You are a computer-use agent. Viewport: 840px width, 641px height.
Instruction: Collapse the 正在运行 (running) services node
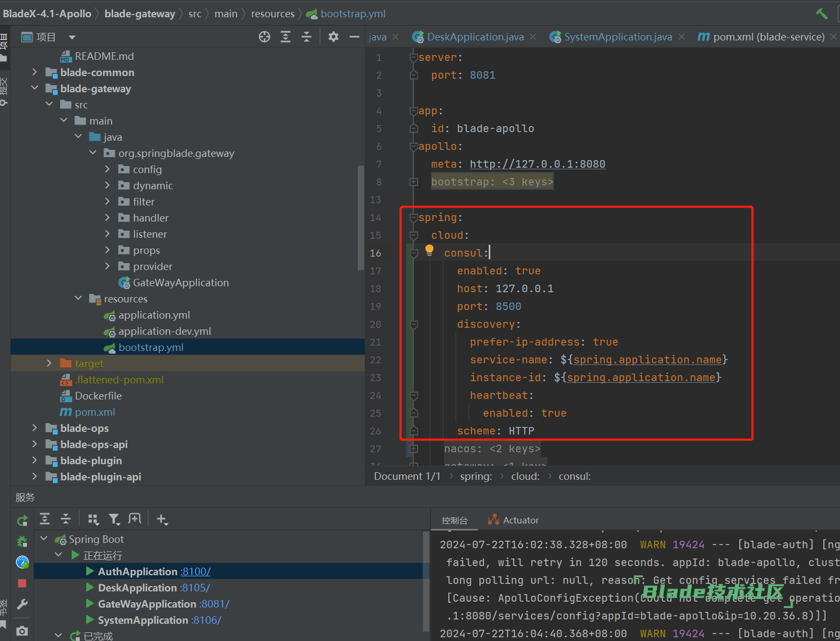point(58,555)
